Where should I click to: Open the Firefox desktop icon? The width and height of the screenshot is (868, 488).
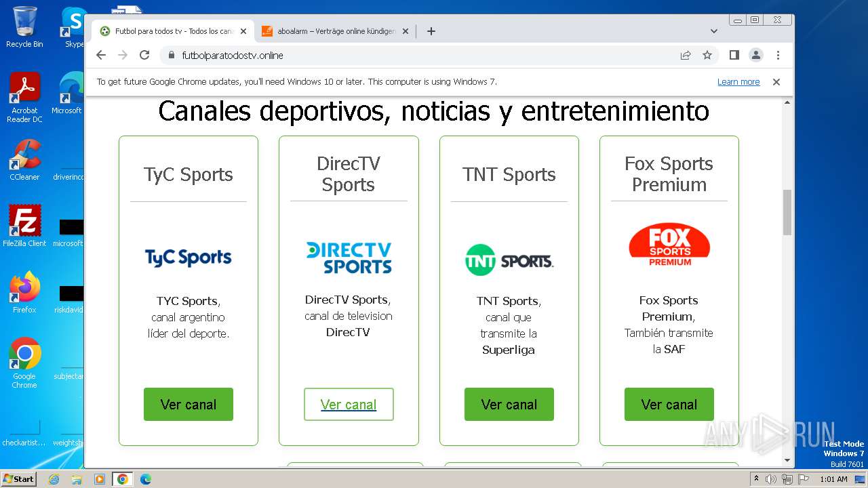click(x=24, y=293)
